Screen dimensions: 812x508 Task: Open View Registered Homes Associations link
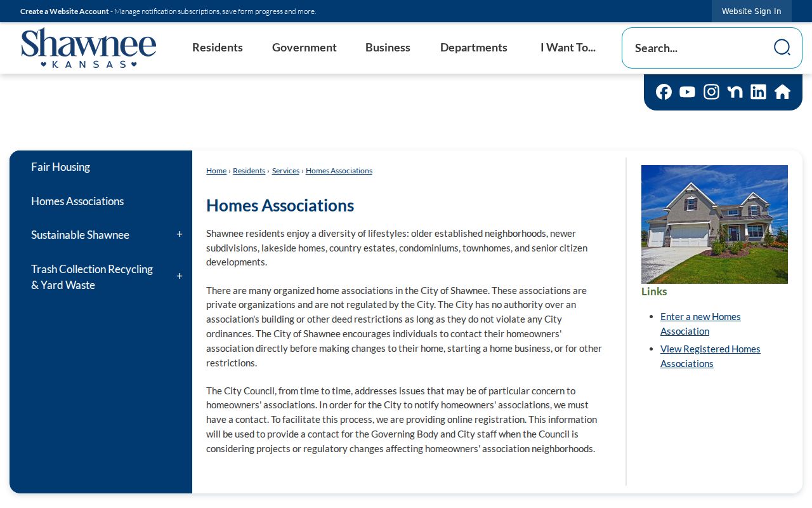[x=710, y=356]
